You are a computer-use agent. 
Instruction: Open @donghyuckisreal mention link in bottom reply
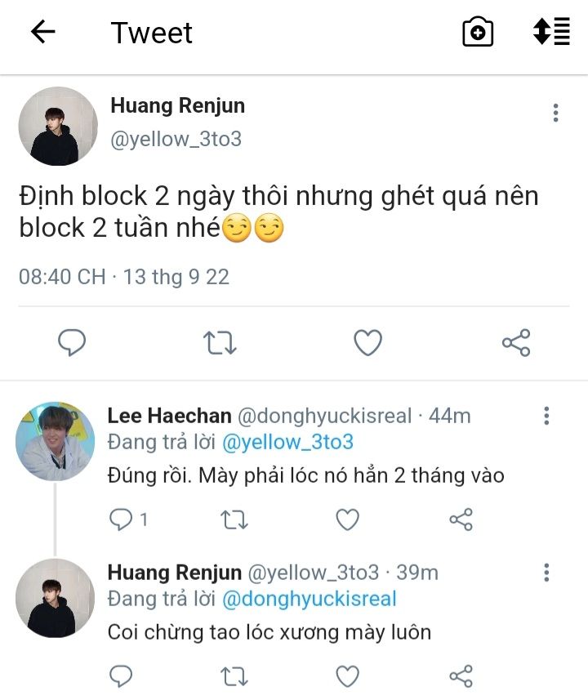(309, 599)
